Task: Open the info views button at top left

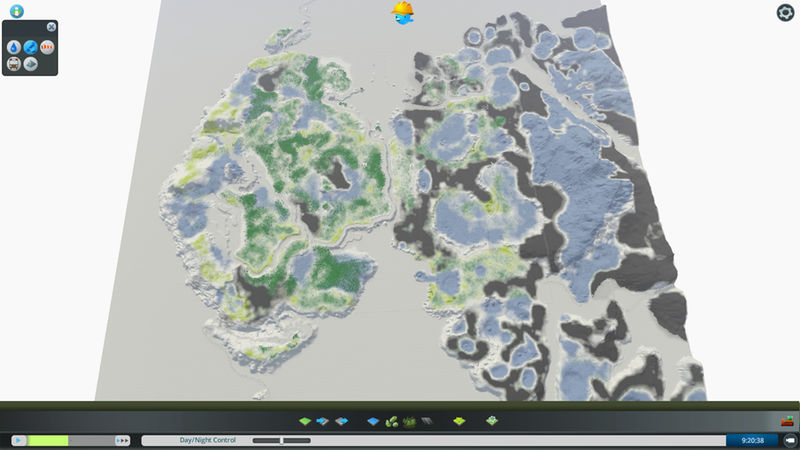Action: [x=16, y=11]
